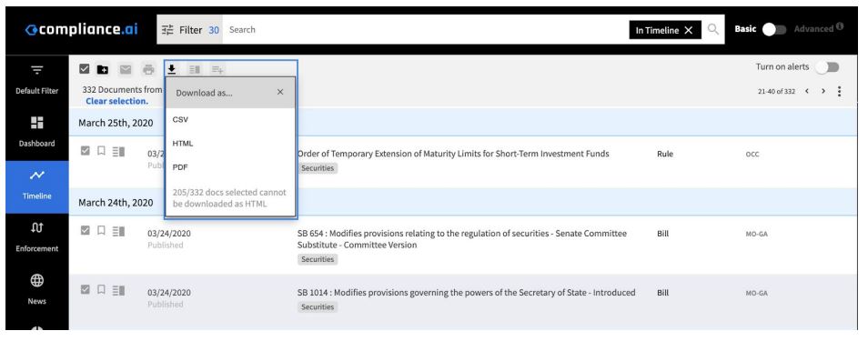Bookmark the SB 654 document
Image resolution: width=868 pixels, height=341 pixels.
tap(101, 230)
